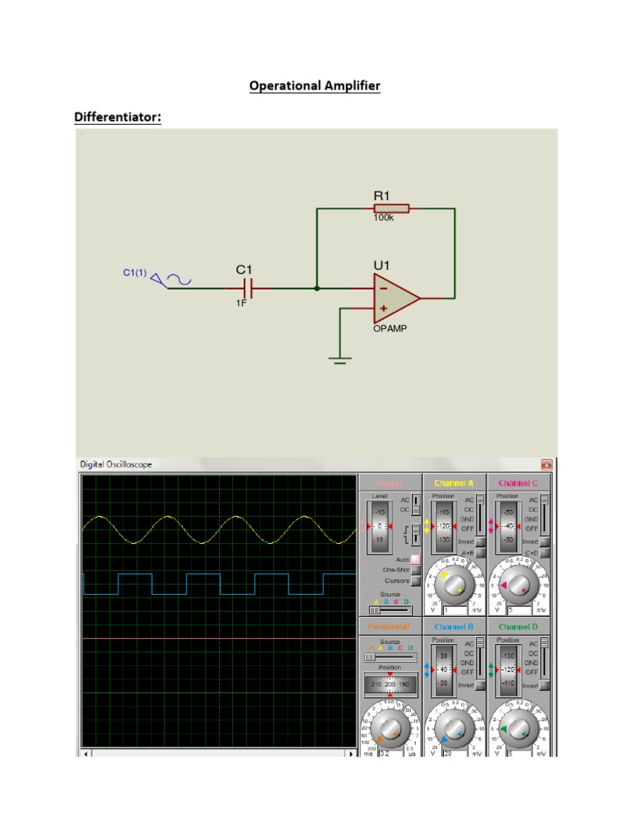Click the 'Channel A' panel header
Viewport: 630px width, 840px height.
click(454, 483)
